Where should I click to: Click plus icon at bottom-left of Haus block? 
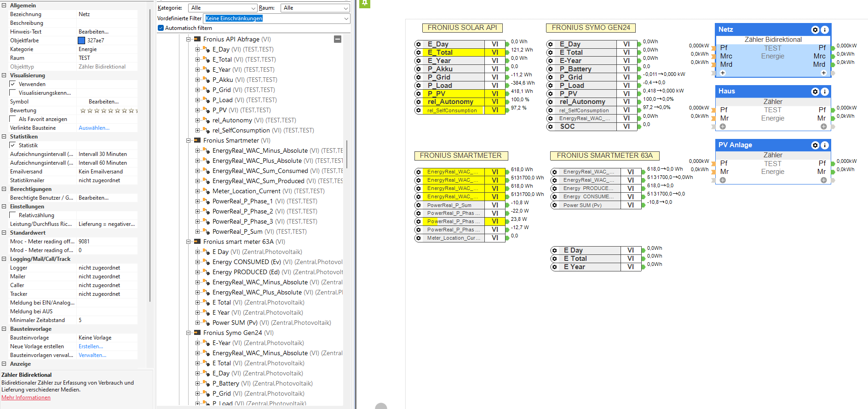(723, 127)
